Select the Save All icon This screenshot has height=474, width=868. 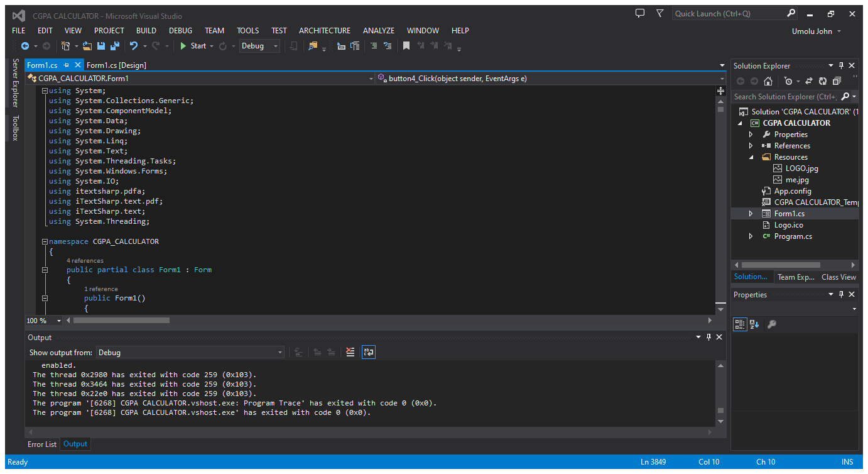[115, 45]
